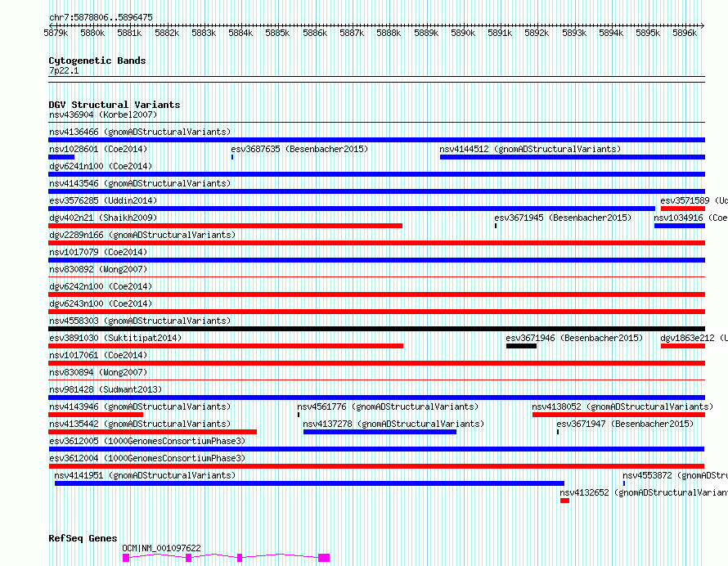Select the nsv4136466 gnomAD variant label
Screen dimensions: 728x566
[140, 132]
